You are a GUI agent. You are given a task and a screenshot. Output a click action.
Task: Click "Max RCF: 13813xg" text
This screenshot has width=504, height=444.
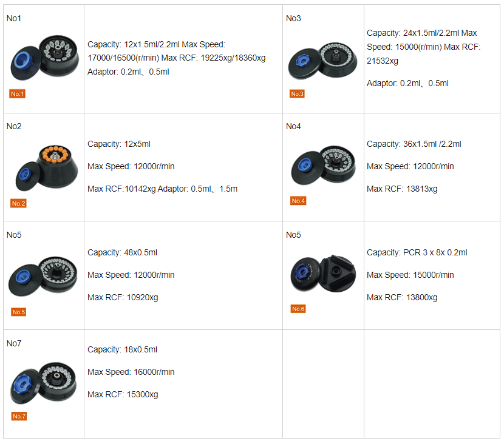pyautogui.click(x=402, y=189)
